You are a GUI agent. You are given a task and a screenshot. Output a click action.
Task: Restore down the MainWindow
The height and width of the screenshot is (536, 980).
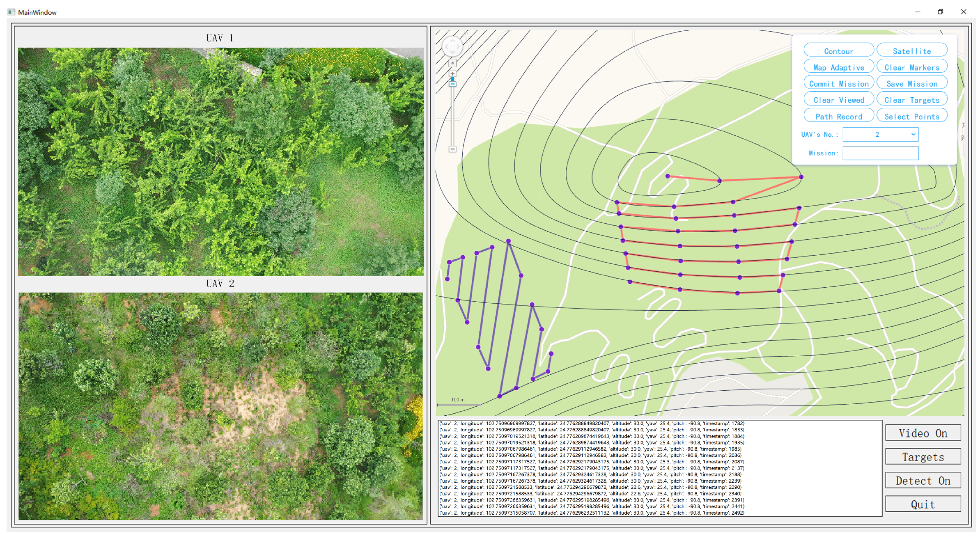click(941, 12)
